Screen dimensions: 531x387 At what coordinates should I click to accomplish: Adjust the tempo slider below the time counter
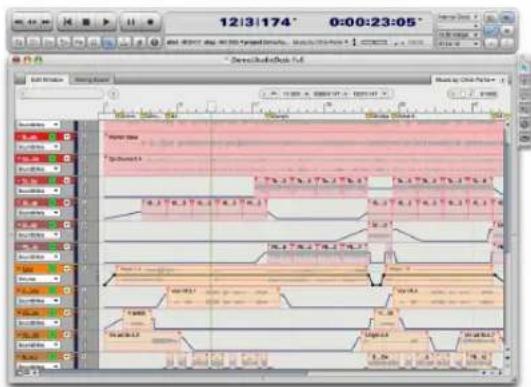click(374, 42)
